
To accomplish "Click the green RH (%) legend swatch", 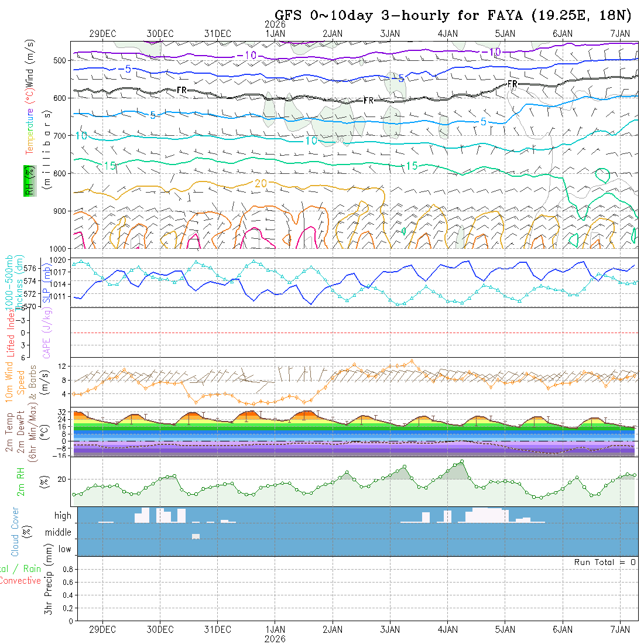I will (28, 180).
